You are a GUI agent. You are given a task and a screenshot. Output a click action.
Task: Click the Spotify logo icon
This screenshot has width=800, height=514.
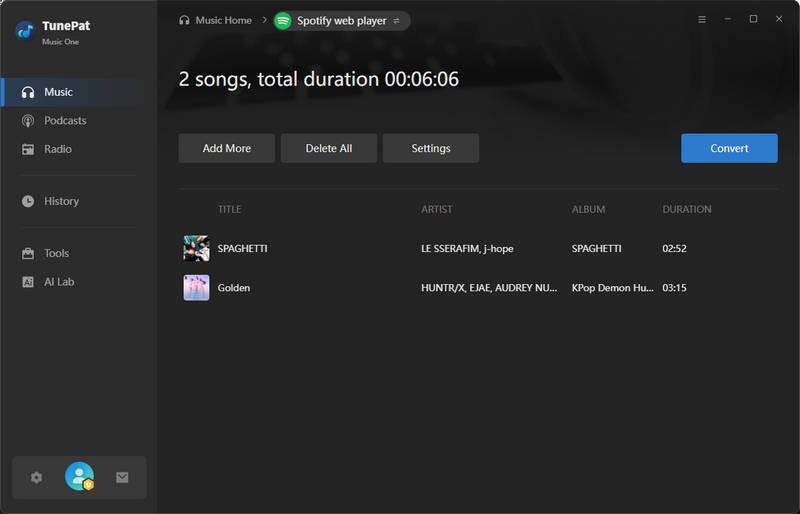[283, 21]
